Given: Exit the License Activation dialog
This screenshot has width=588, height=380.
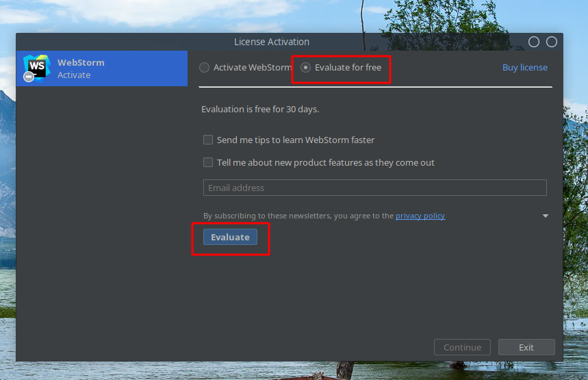Looking at the screenshot, I should pyautogui.click(x=526, y=347).
